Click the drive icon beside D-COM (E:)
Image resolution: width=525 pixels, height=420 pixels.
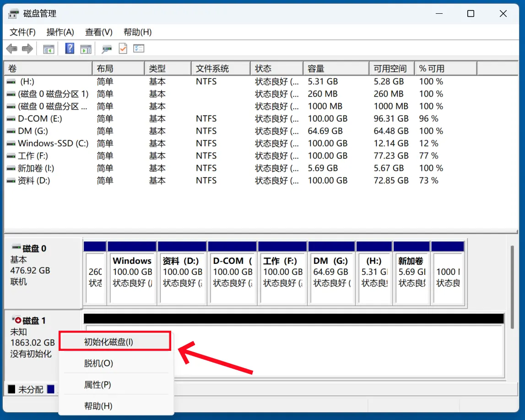pyautogui.click(x=11, y=119)
